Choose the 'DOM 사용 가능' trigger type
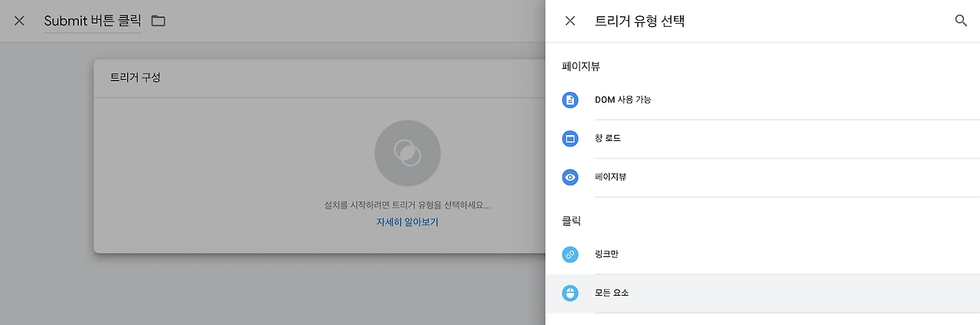 coord(763,100)
